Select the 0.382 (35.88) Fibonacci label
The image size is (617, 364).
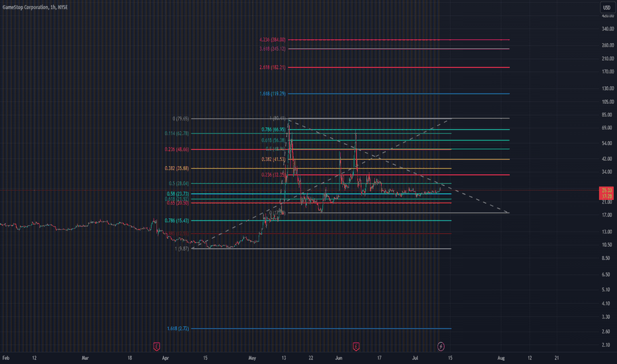click(x=177, y=168)
